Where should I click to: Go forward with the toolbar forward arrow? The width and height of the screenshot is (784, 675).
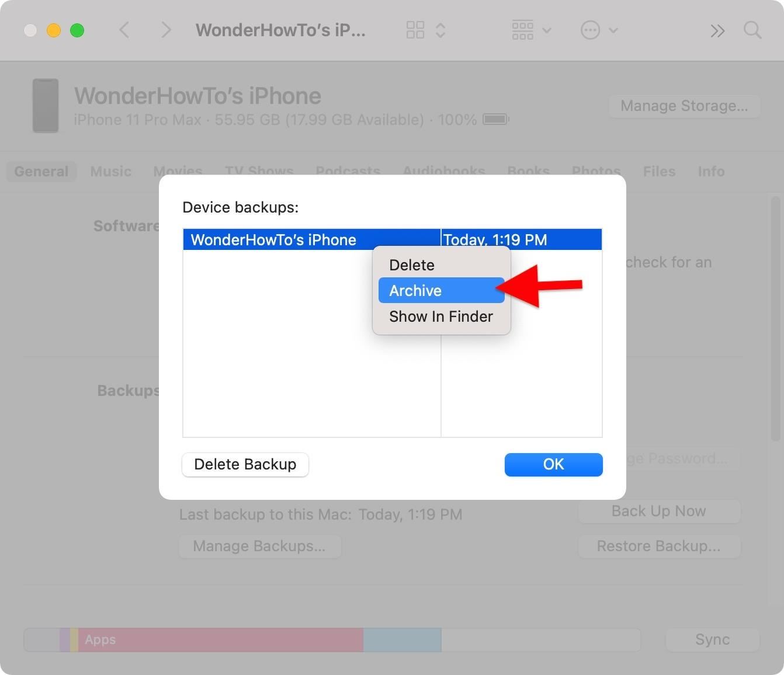point(166,30)
